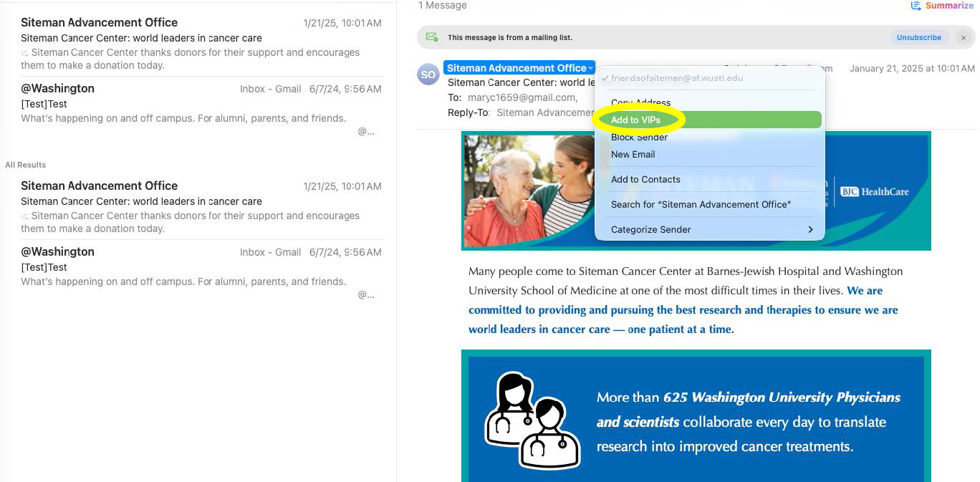Dismiss the mailing list banner with the X

coord(964,38)
